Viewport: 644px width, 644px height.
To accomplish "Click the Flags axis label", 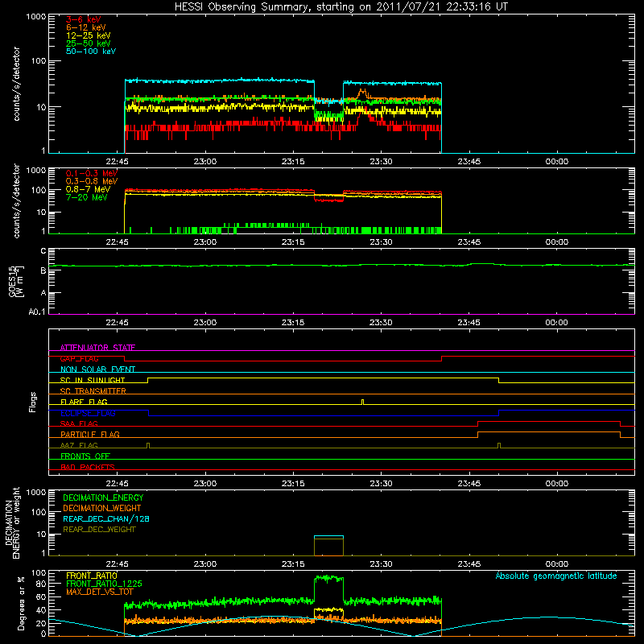I will (x=33, y=402).
